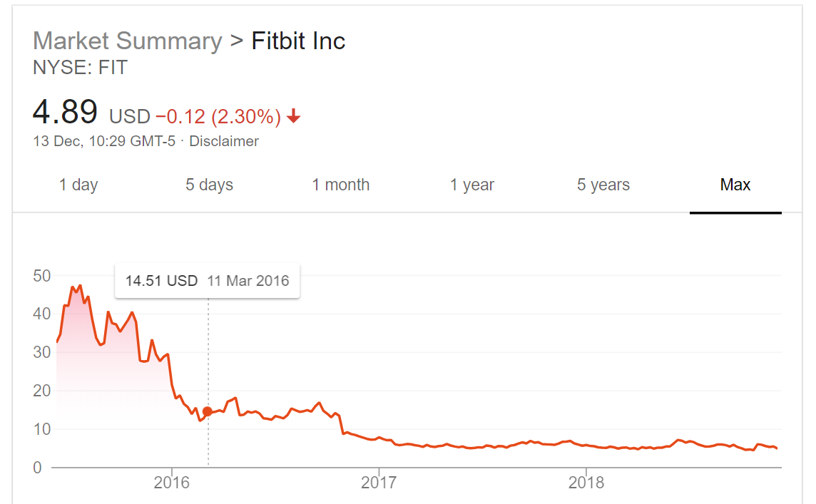Click the −0.12 (2.30%) change text
The image size is (816, 504).
pyautogui.click(x=218, y=116)
